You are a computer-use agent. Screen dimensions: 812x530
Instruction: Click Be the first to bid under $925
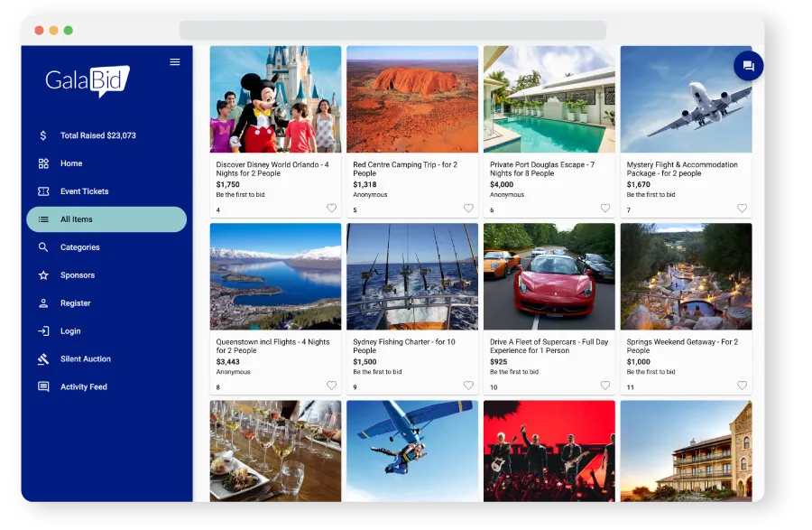(514, 372)
